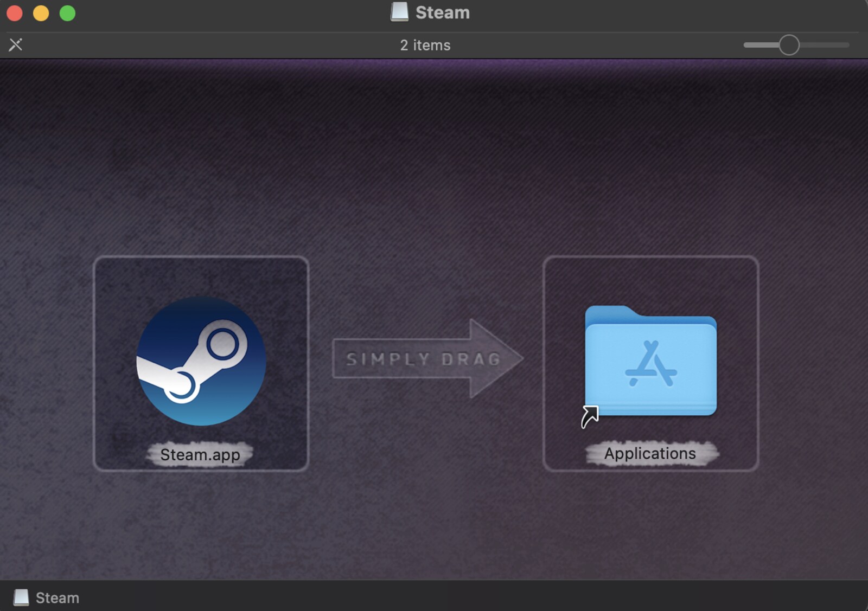Click the SIMPLY DRAG arrow graphic
This screenshot has width=868, height=611.
tap(427, 358)
